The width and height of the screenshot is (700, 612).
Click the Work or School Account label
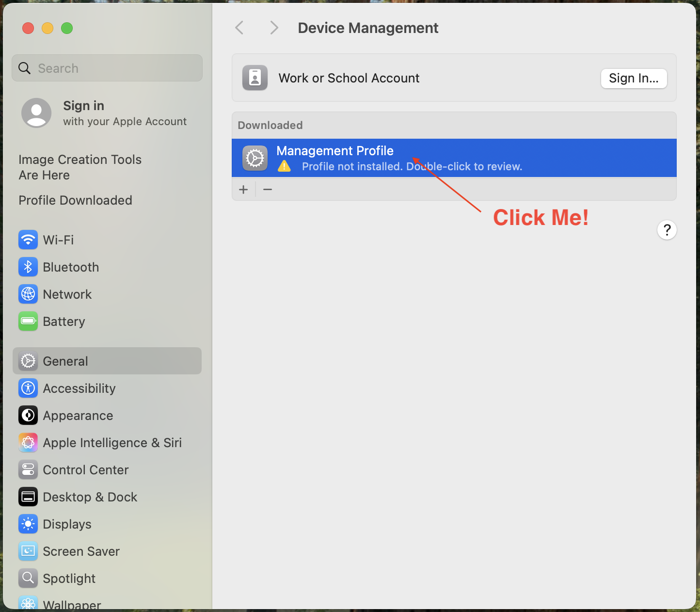(x=349, y=78)
